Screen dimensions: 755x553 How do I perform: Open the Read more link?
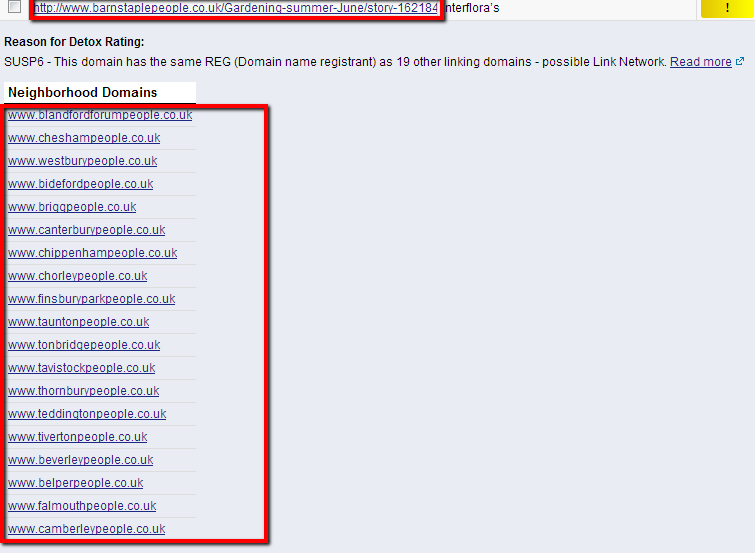(x=701, y=62)
